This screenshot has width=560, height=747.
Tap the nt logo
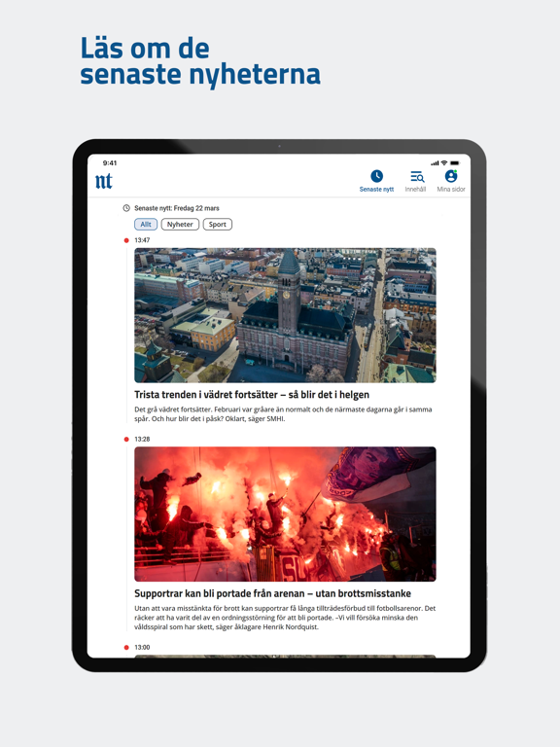[104, 181]
